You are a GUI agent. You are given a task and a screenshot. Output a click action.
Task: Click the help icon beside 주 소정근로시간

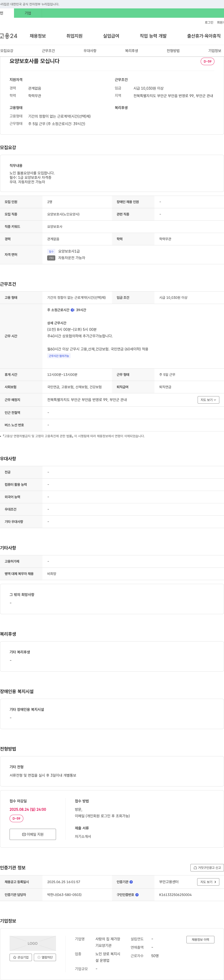[72, 310]
